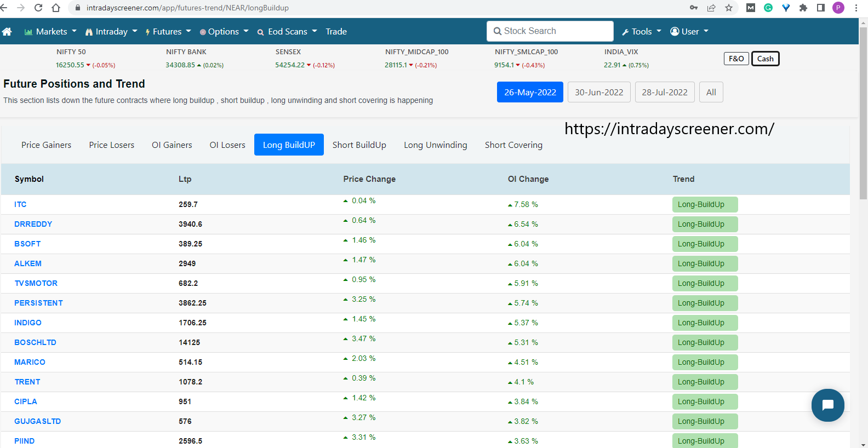Click the M extension icon
Viewport: 868px width, 448px height.
[751, 8]
